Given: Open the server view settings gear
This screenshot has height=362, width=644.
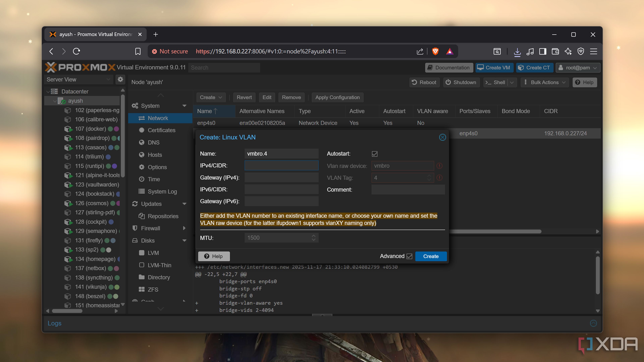Looking at the screenshot, I should tap(120, 79).
